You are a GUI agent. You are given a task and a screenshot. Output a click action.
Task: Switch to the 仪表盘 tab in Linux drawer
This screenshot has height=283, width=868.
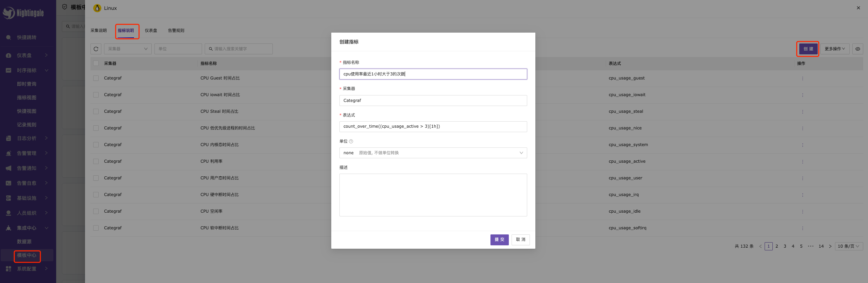tap(151, 31)
